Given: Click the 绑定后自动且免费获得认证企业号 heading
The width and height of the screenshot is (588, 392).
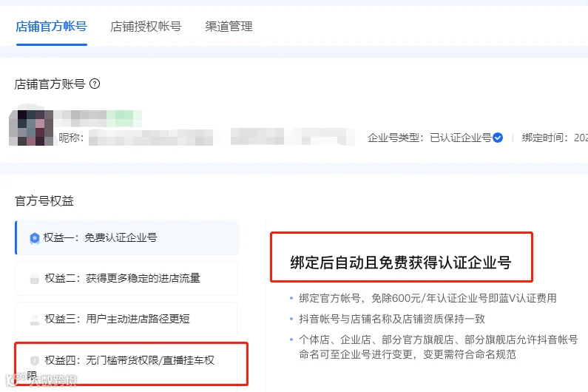Looking at the screenshot, I should tap(400, 263).
